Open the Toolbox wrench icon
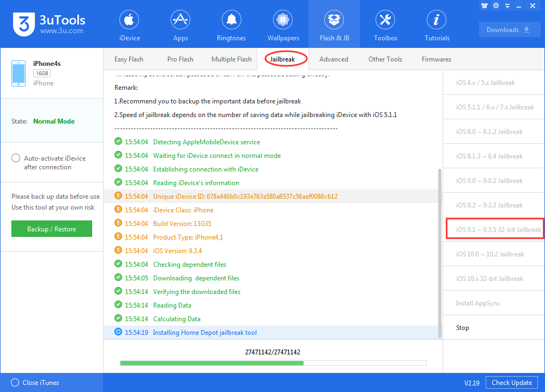 (385, 20)
